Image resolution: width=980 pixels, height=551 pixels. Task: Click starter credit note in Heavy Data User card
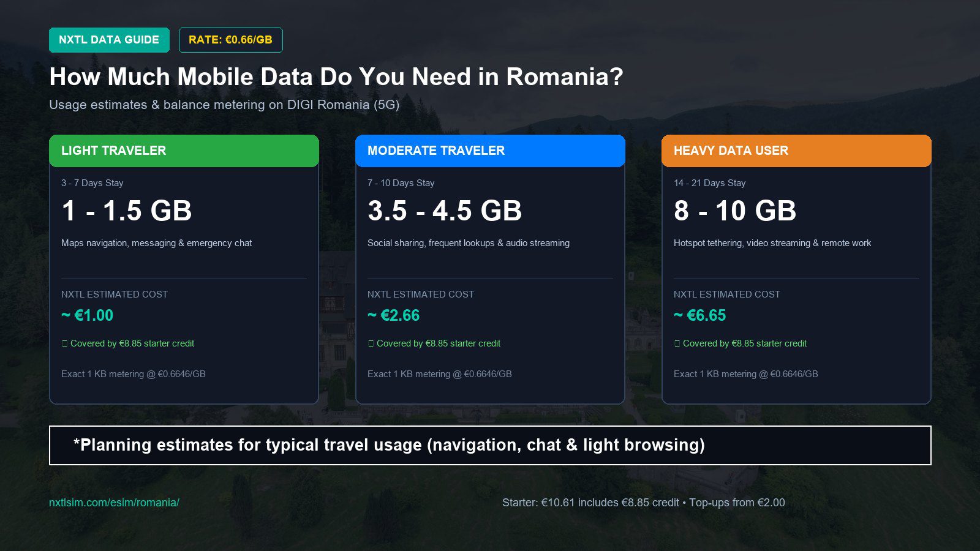tap(741, 343)
